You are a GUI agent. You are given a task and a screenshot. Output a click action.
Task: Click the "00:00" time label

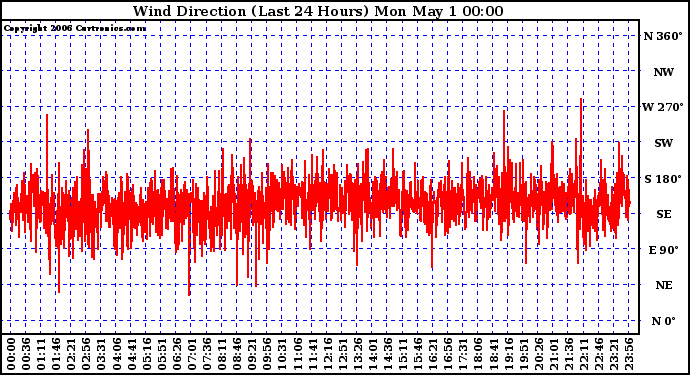[x=11, y=354]
